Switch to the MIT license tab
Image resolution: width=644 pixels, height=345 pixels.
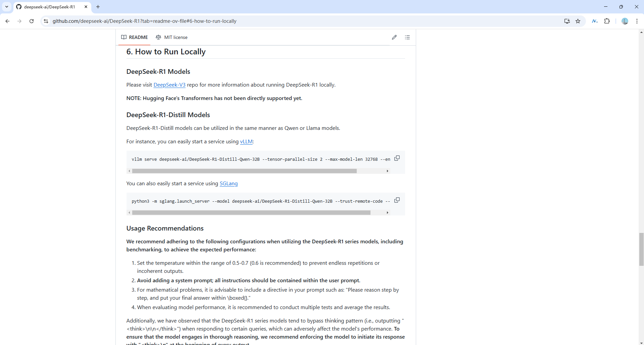click(171, 37)
